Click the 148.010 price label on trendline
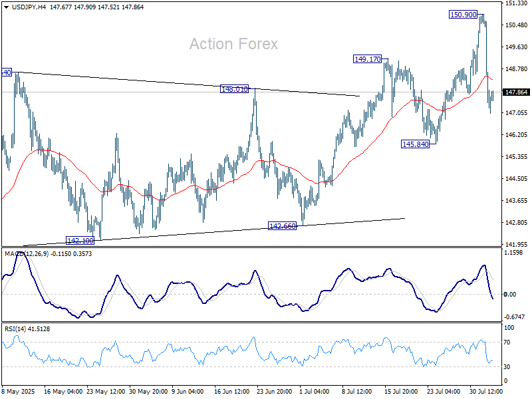The width and height of the screenshot is (532, 399). [x=234, y=88]
